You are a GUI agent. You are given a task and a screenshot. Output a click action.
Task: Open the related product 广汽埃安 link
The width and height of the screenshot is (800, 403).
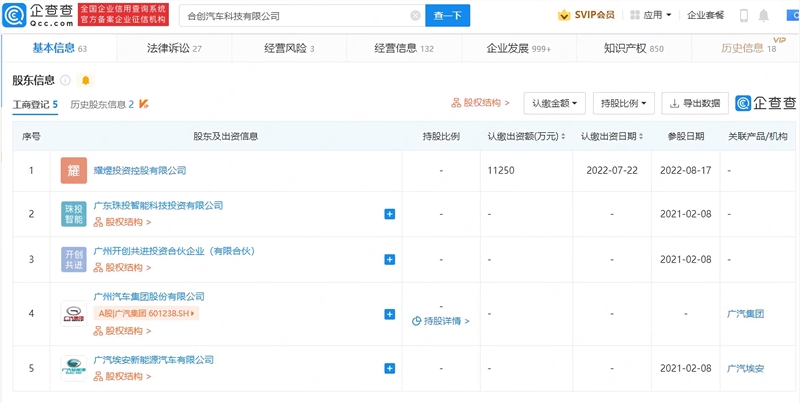[745, 368]
